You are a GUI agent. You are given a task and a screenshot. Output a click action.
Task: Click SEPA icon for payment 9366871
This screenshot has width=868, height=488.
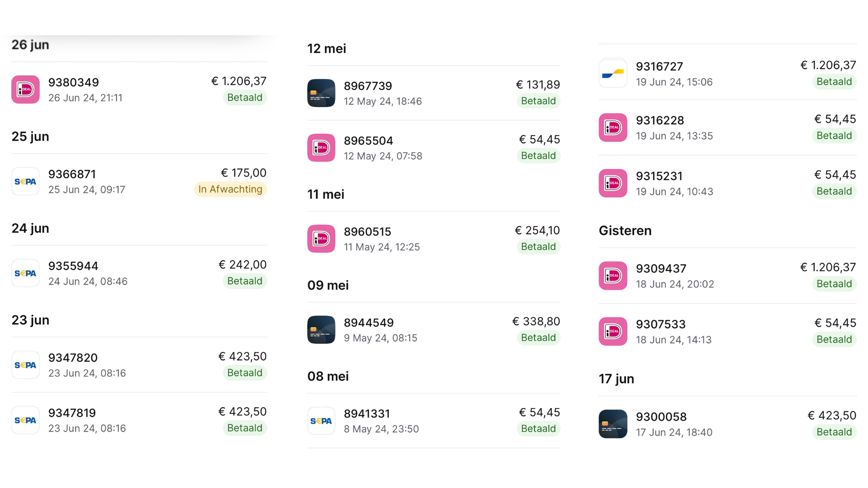(25, 181)
